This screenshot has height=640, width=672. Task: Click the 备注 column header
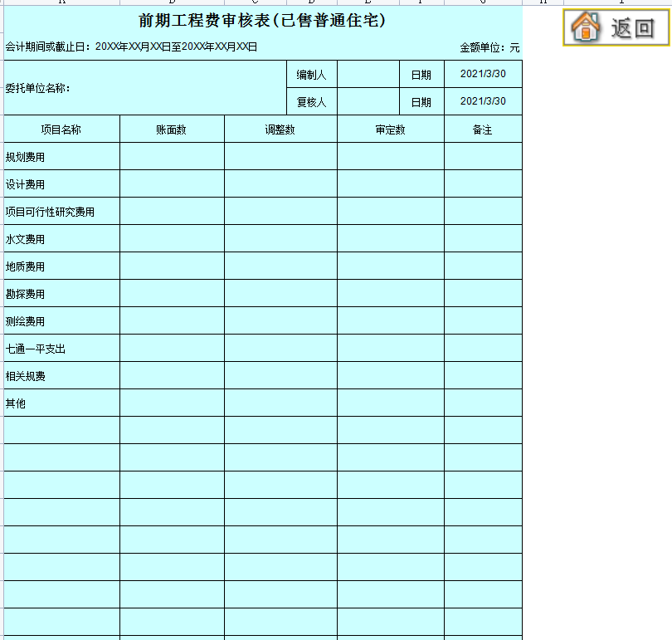click(483, 129)
